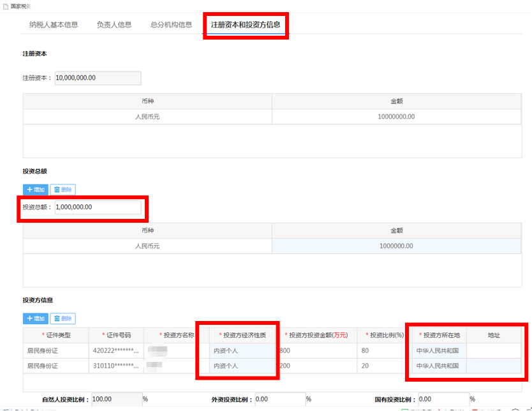The image size is (532, 411).
Task: Select the 注册资本和投资方信息 tab
Action: coord(246,25)
